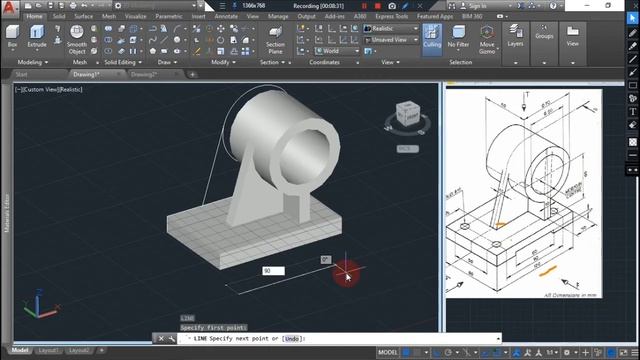This screenshot has width=640, height=360.
Task: Click the Plot printer icon in quick access
Action: (73, 6)
